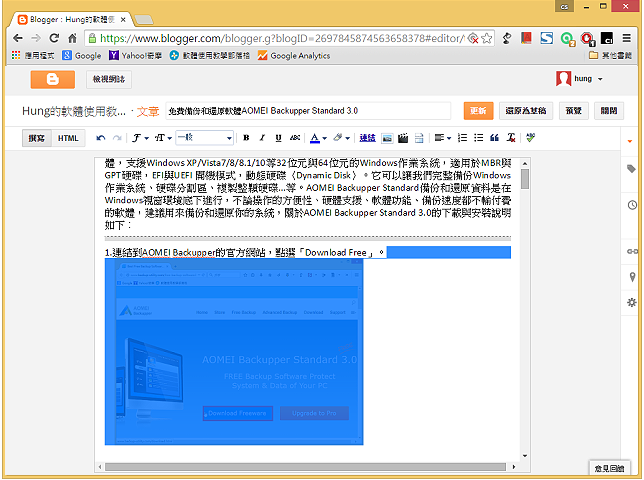Click the blue S extension icon

pyautogui.click(x=546, y=38)
